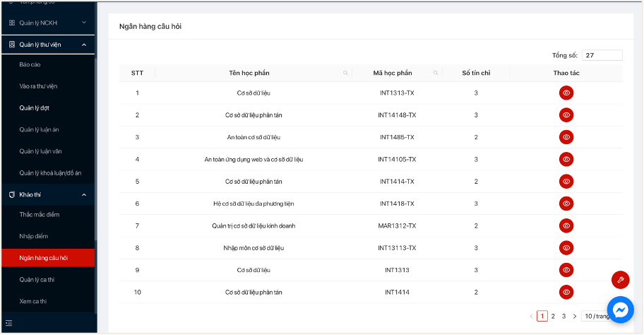Click Thao tác column header
This screenshot has height=335, width=644.
pyautogui.click(x=566, y=74)
